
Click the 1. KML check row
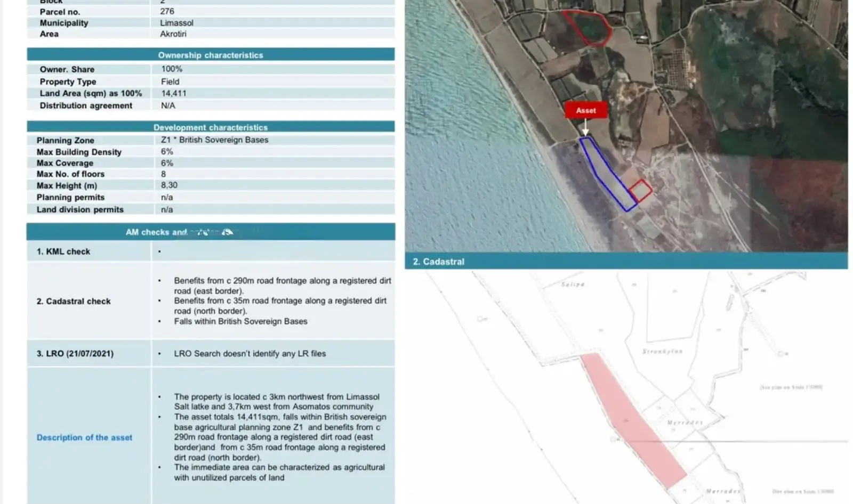tap(211, 251)
